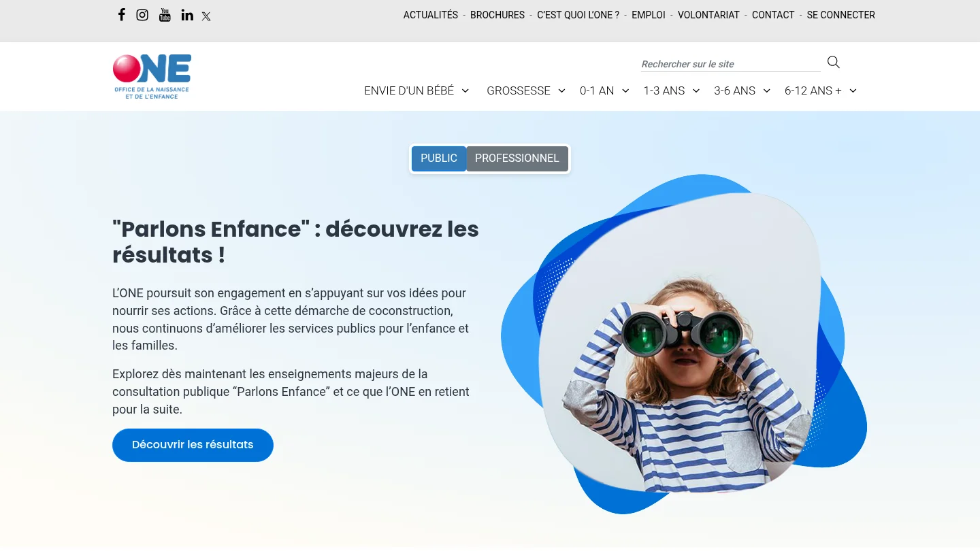The height and width of the screenshot is (551, 980).
Task: Click Se connecter to log in
Action: (x=841, y=15)
